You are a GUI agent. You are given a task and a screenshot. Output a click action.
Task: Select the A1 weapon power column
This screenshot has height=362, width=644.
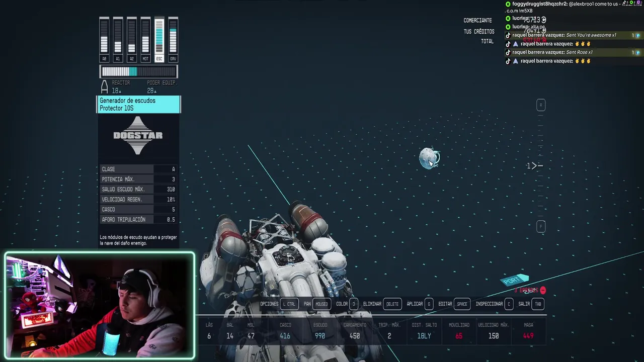click(x=118, y=39)
